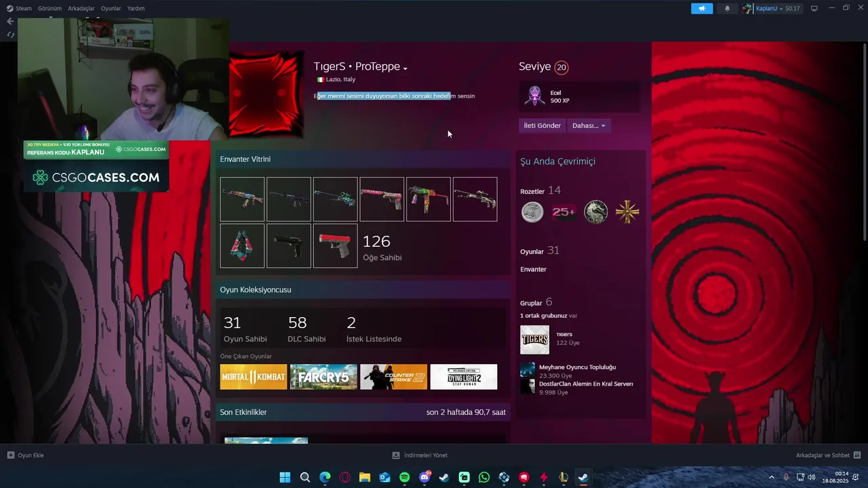868x488 pixels.
Task: Open the pink-green gloves item in showcase
Action: pyautogui.click(x=242, y=246)
